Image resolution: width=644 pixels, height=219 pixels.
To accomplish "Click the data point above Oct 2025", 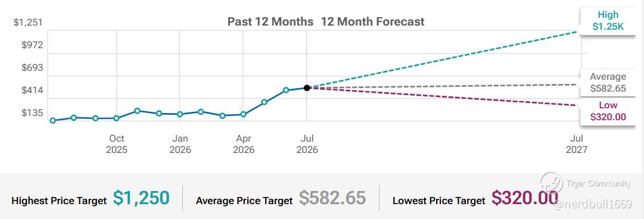I will click(116, 118).
